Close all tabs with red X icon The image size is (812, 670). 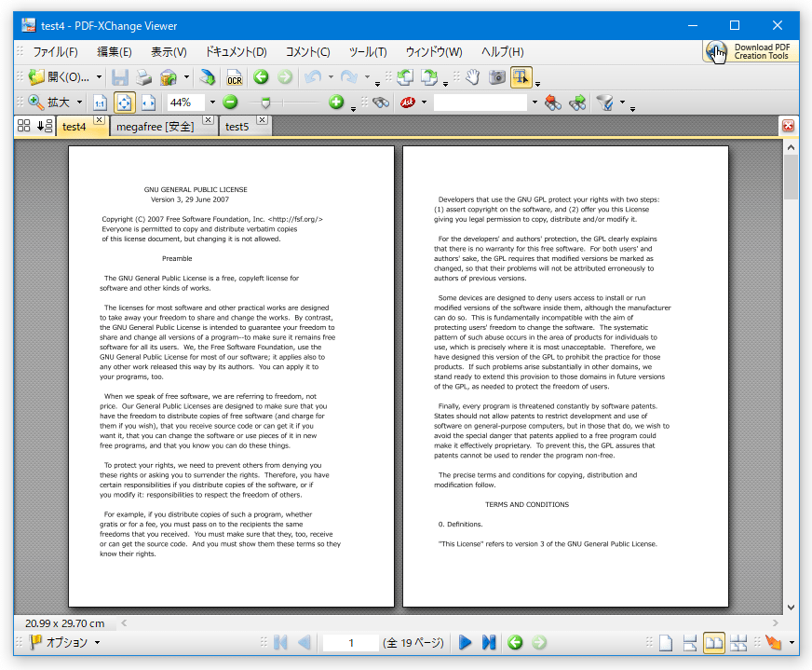[x=788, y=126]
